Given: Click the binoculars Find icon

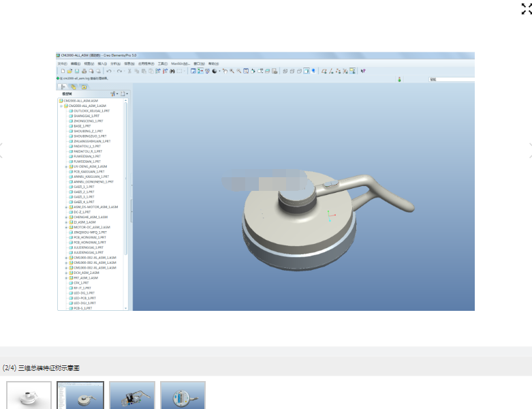Looking at the screenshot, I should click(172, 71).
